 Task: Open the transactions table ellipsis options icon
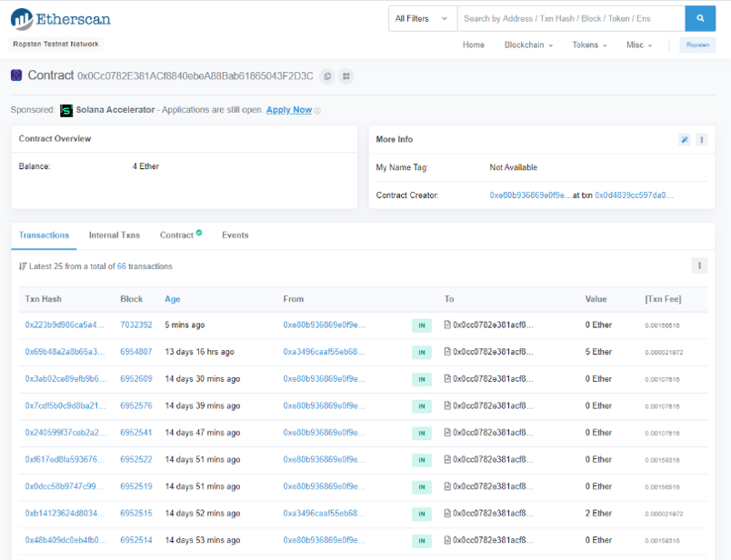tap(699, 265)
